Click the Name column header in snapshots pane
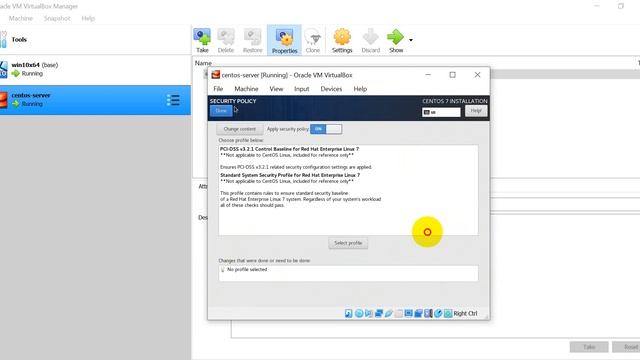 [203, 63]
